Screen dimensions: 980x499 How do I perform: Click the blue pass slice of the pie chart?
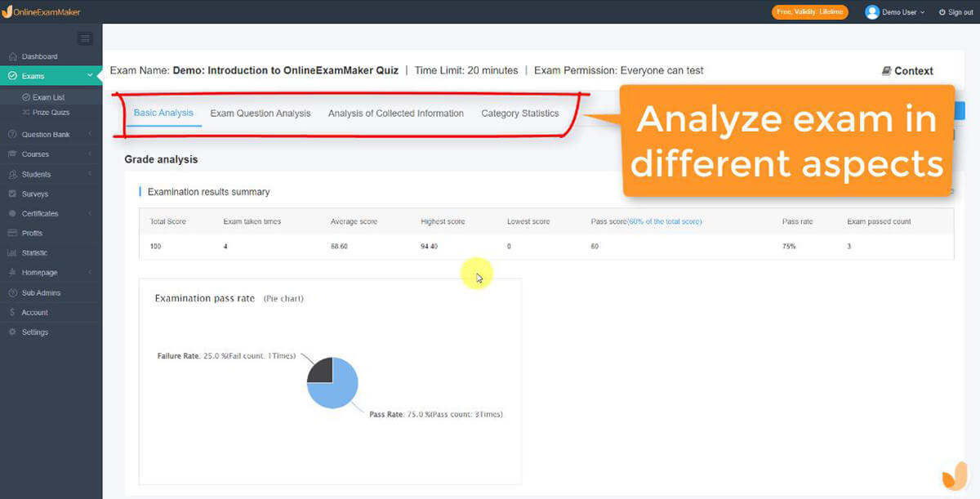[x=338, y=390]
